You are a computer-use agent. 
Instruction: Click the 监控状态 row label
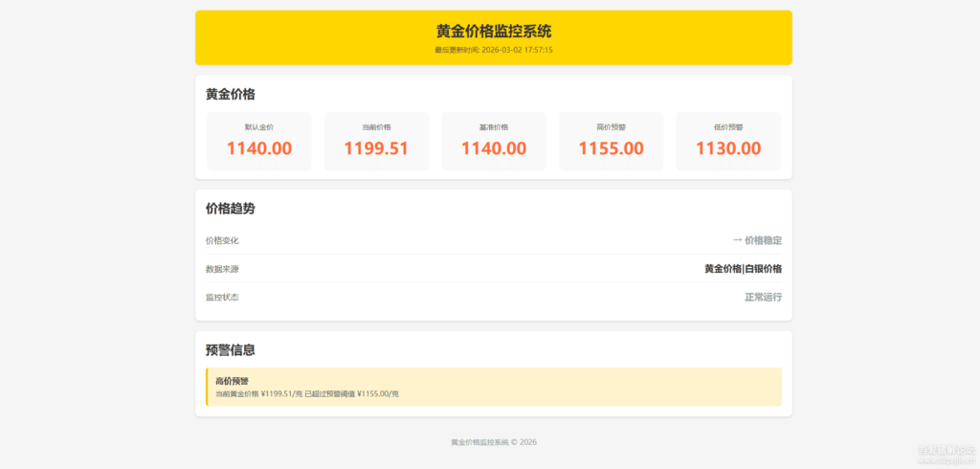click(x=222, y=298)
